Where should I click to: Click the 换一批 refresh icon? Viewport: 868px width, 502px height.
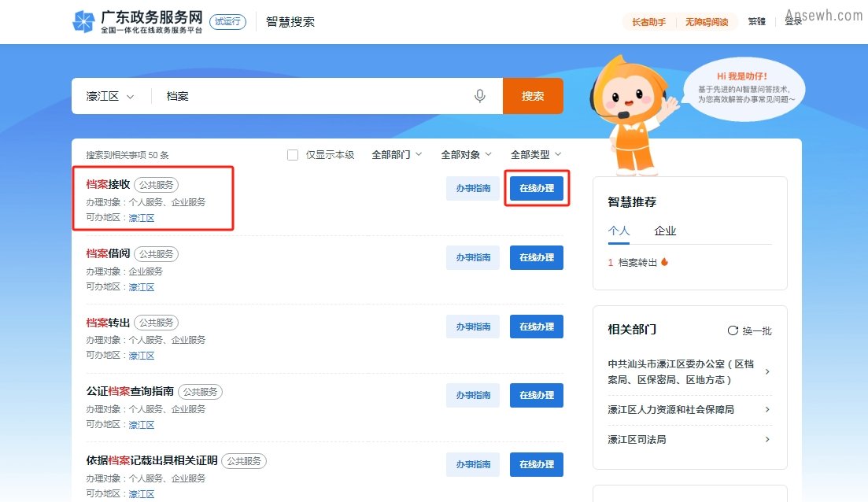[x=733, y=330]
